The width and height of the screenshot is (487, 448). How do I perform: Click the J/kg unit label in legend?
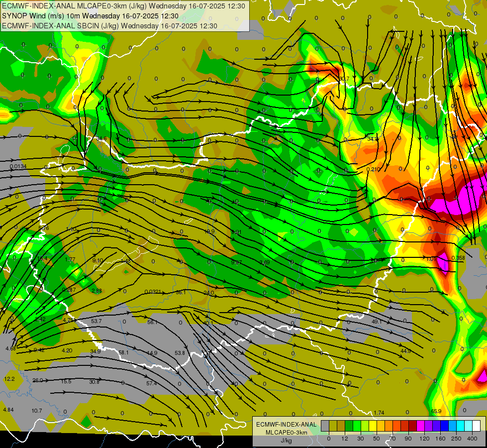tap(287, 440)
